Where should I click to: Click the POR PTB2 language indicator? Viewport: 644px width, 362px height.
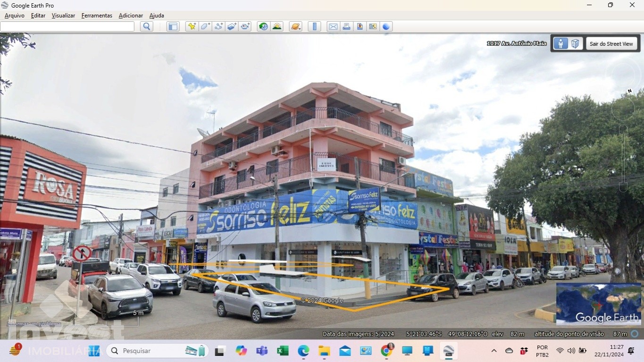(542, 351)
